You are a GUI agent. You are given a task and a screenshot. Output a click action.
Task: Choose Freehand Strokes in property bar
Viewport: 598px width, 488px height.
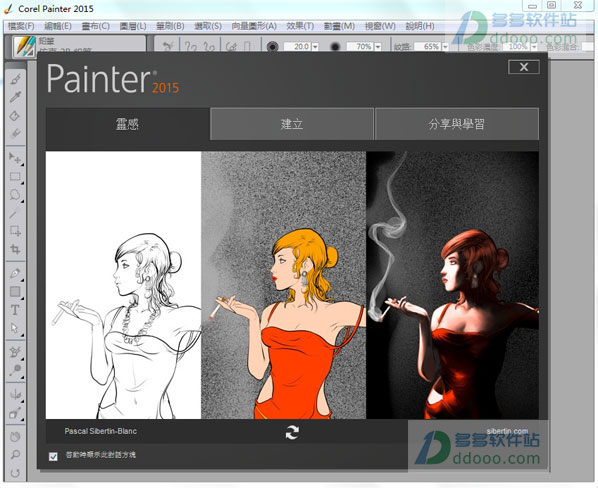191,47
